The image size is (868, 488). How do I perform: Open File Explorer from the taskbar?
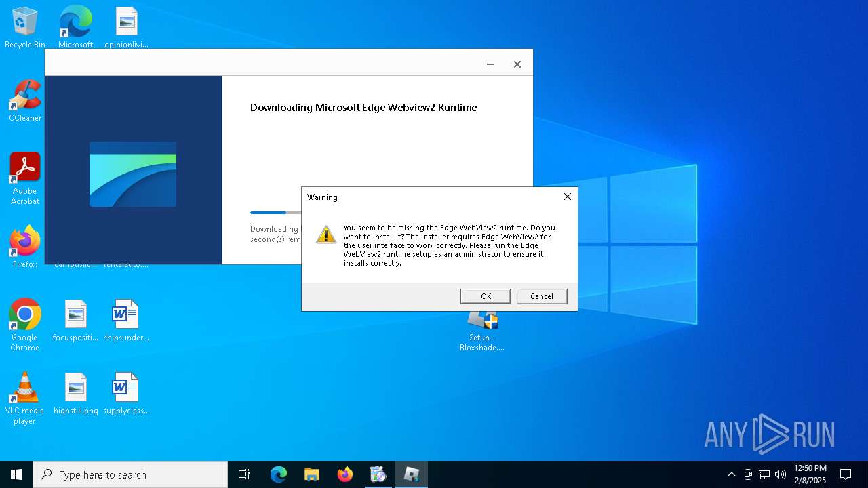pyautogui.click(x=312, y=474)
